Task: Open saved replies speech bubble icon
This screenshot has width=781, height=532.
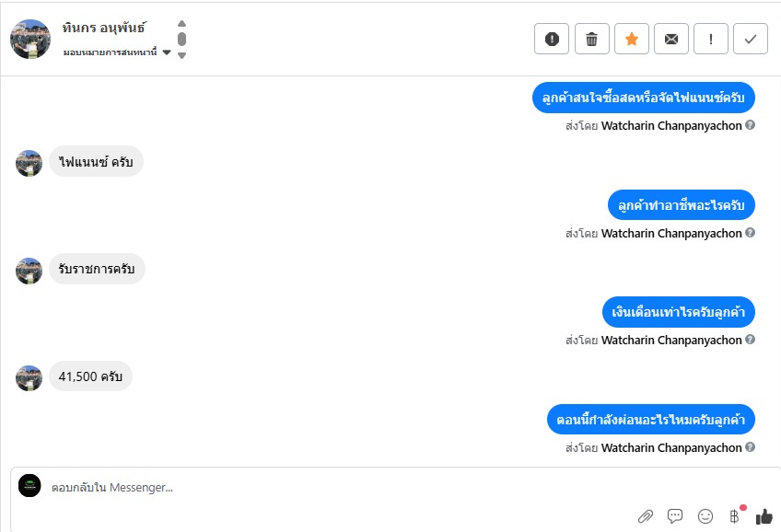Action: click(x=675, y=516)
